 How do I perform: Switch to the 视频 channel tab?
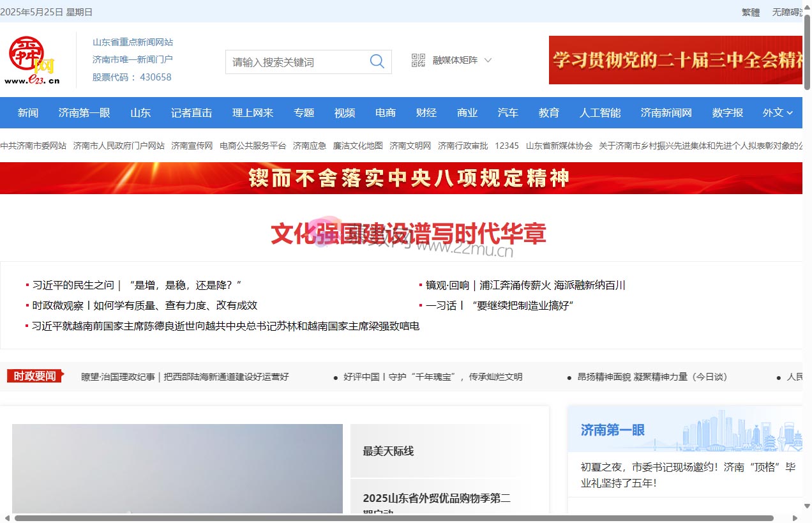[344, 112]
